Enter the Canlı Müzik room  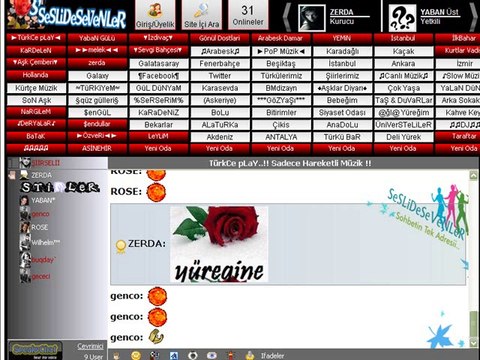point(404,76)
